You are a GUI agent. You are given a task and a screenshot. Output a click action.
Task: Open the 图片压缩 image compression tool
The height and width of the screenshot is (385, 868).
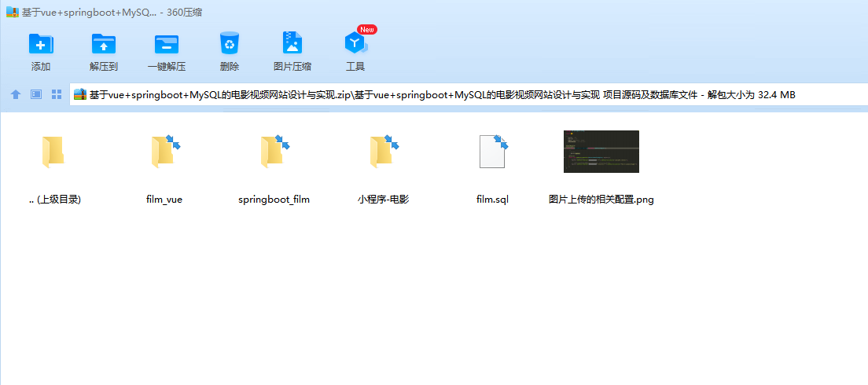(x=292, y=43)
